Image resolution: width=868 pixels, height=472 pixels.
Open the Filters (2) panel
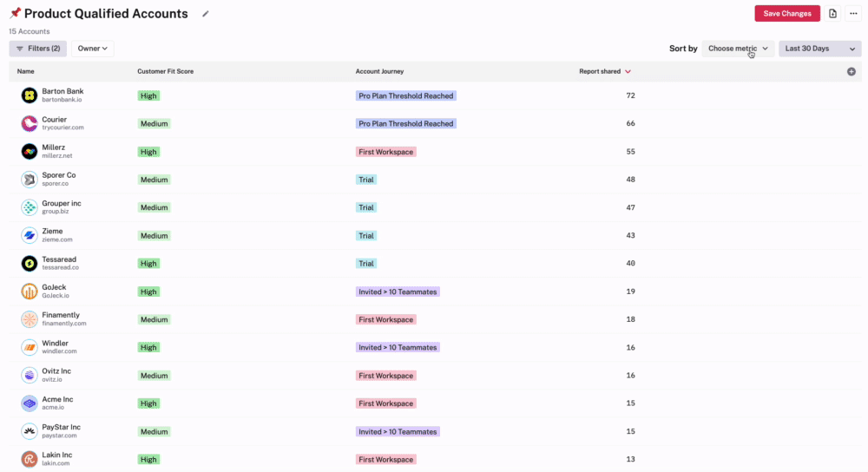coord(38,49)
